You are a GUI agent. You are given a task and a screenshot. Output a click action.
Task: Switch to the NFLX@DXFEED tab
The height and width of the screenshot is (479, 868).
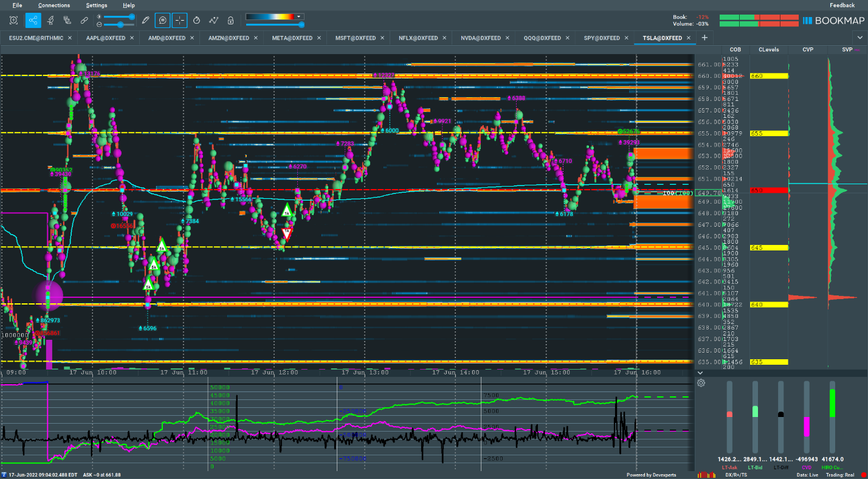point(418,38)
